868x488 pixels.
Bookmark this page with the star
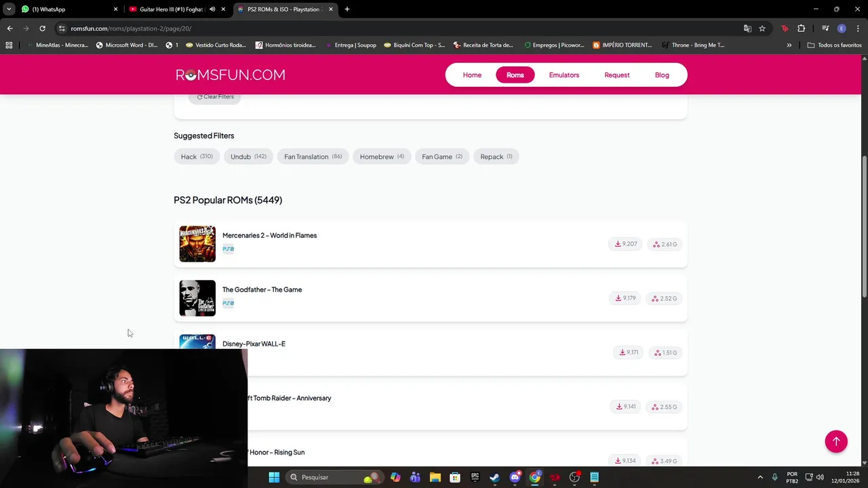762,28
